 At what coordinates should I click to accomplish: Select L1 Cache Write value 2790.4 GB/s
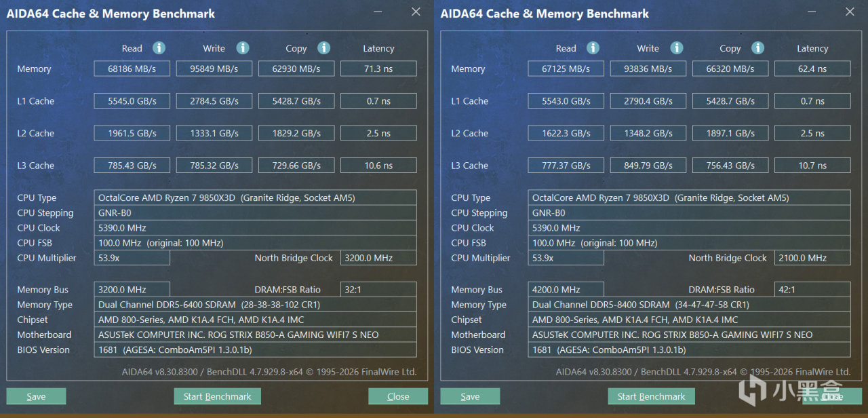648,101
